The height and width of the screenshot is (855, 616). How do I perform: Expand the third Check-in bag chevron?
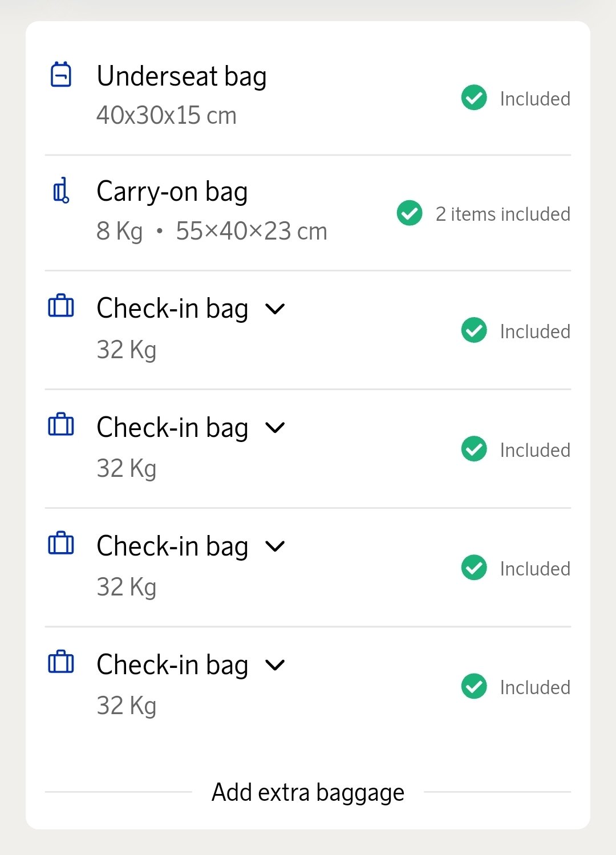coord(275,546)
